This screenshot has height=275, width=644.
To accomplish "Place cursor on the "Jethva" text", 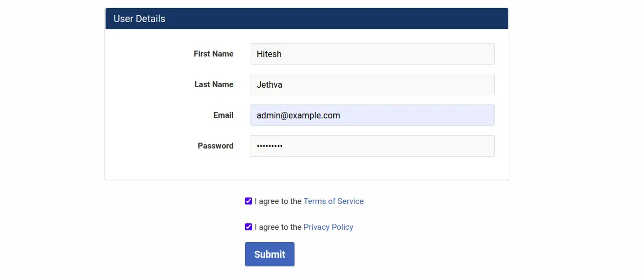I will tap(269, 84).
